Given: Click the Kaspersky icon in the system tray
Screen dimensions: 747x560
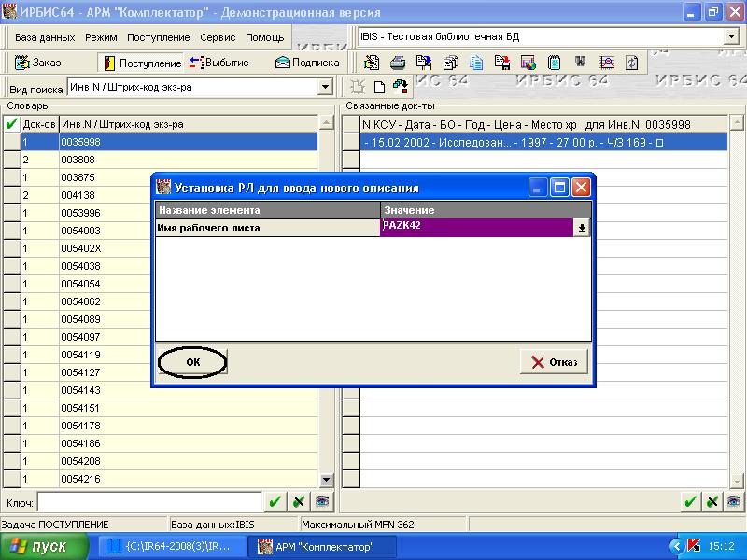Looking at the screenshot, I should pos(694,546).
